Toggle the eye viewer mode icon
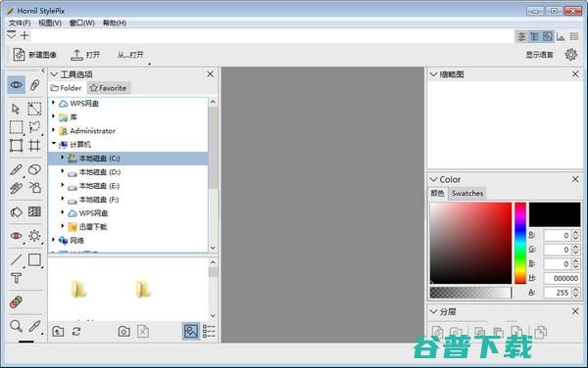This screenshot has width=588, height=368. point(16,85)
